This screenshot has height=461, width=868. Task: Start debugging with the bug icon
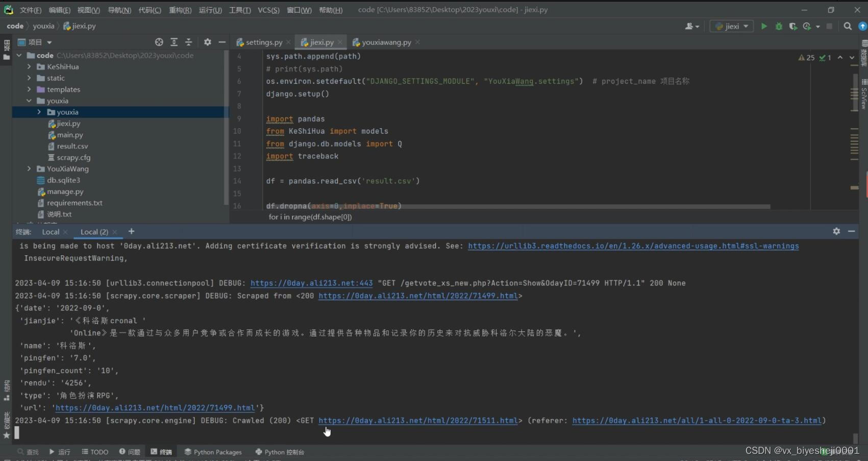[779, 26]
